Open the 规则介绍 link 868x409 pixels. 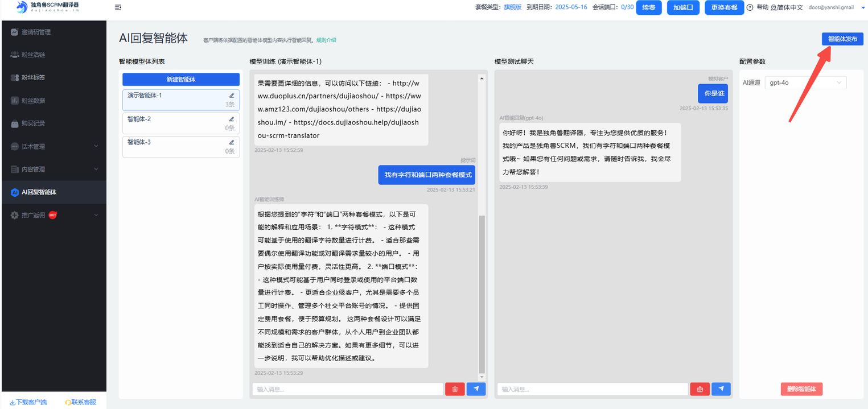pyautogui.click(x=326, y=40)
